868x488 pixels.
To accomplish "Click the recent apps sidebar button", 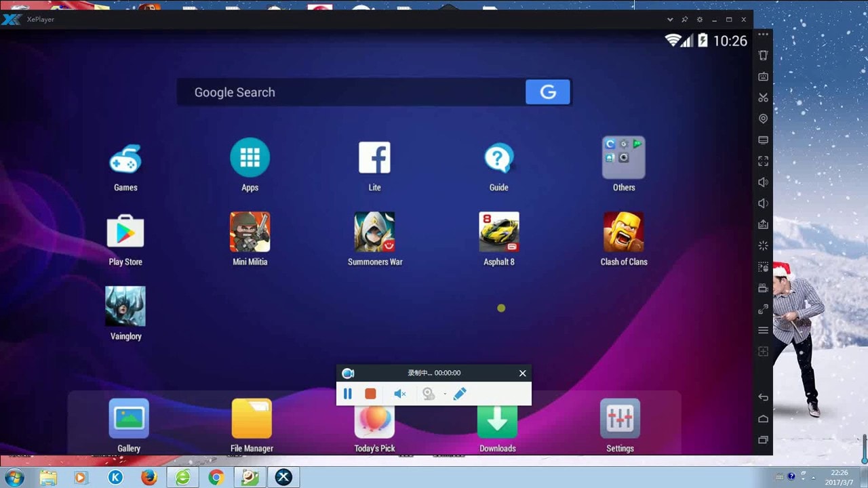I will pos(763,440).
